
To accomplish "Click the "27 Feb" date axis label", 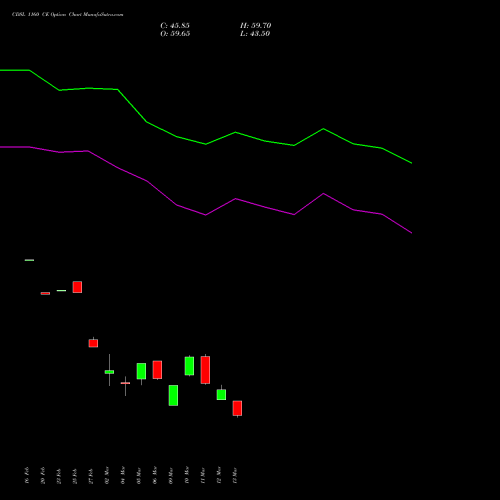I will (x=91, y=475).
